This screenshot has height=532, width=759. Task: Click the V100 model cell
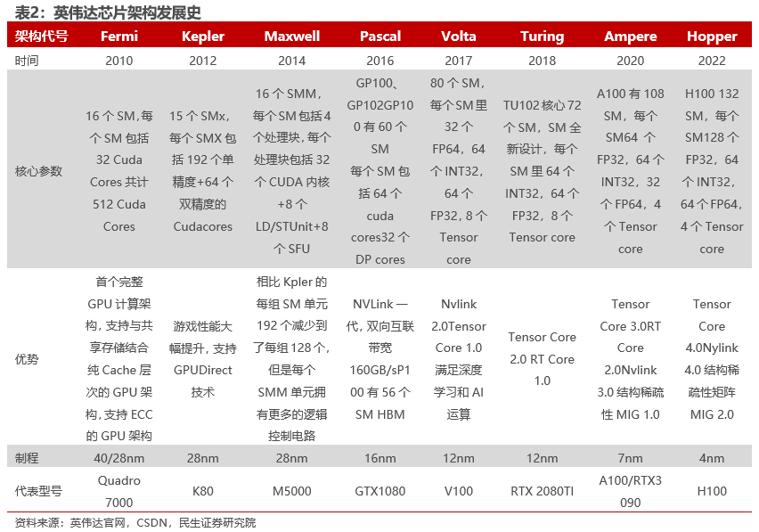[x=459, y=491]
